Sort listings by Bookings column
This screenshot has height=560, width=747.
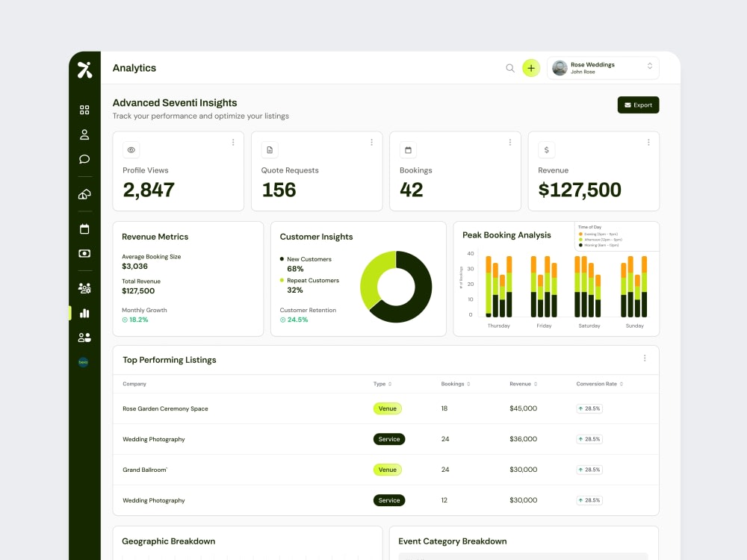(456, 384)
